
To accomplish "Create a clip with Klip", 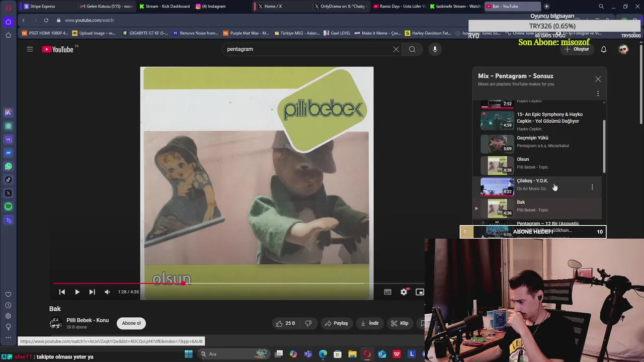I will (399, 323).
